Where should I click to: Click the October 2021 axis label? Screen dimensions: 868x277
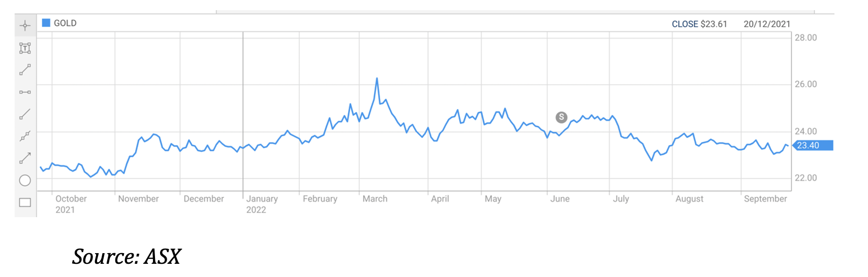click(71, 204)
